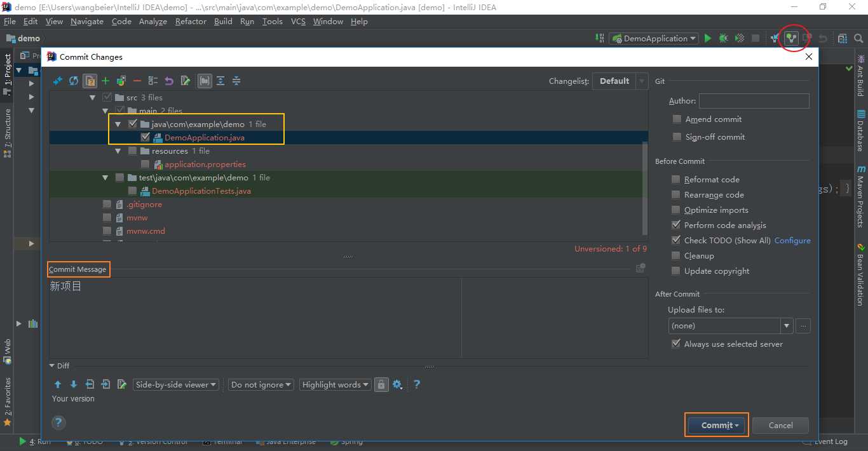868x451 pixels.
Task: Click the green plus Add to VCS icon
Action: pyautogui.click(x=105, y=81)
